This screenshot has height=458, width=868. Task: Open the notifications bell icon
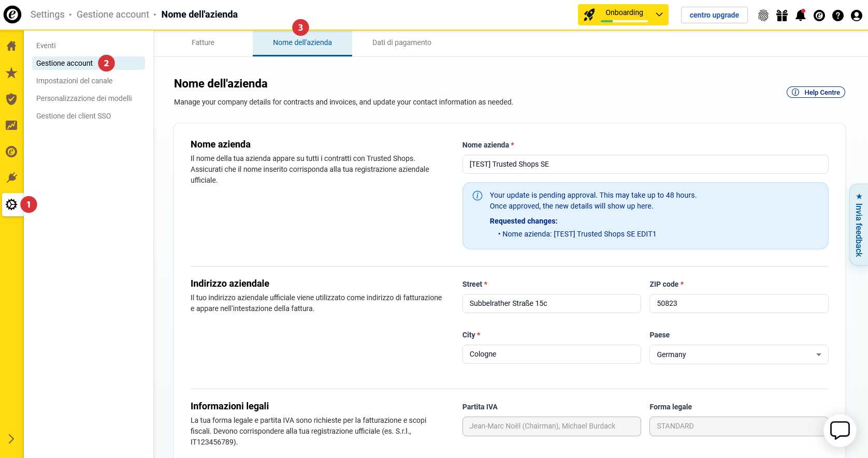click(800, 15)
